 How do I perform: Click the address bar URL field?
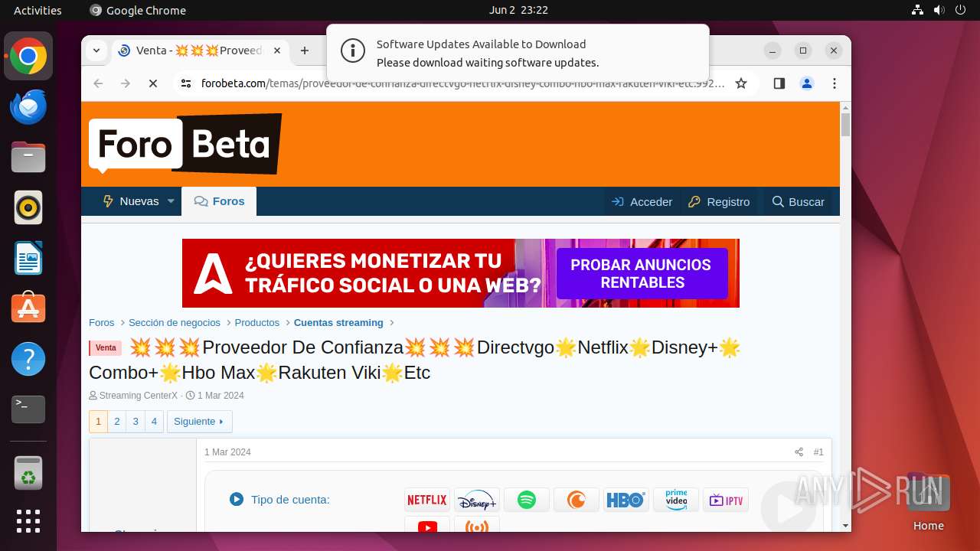click(x=462, y=83)
